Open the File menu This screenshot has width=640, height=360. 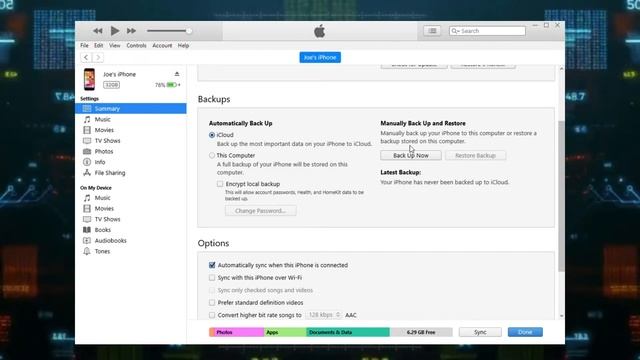84,45
